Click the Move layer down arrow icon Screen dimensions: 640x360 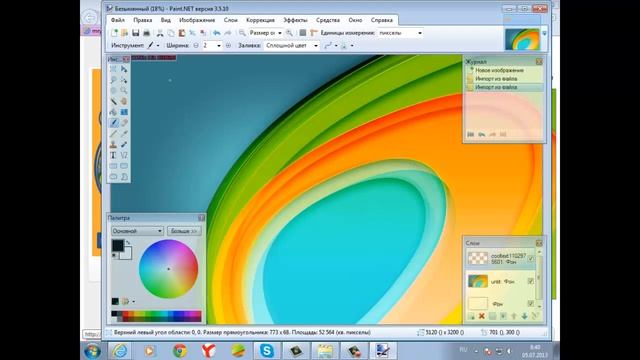(524, 316)
